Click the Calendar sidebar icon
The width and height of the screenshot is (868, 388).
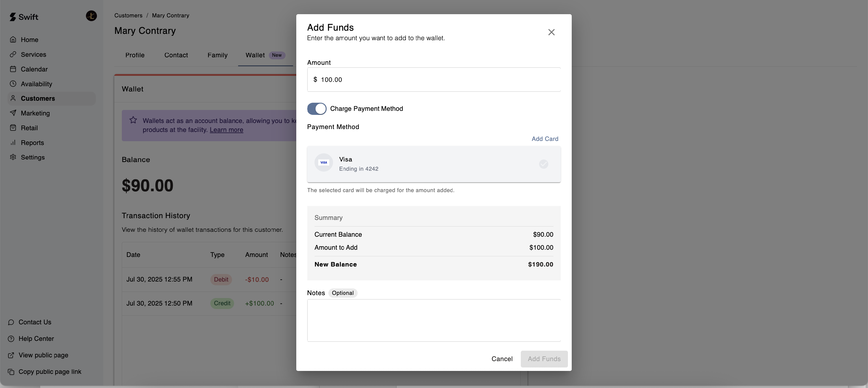tap(13, 69)
